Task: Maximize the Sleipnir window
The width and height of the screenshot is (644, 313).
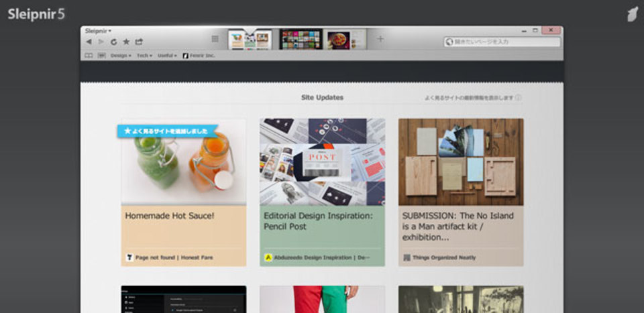Action: [535, 30]
